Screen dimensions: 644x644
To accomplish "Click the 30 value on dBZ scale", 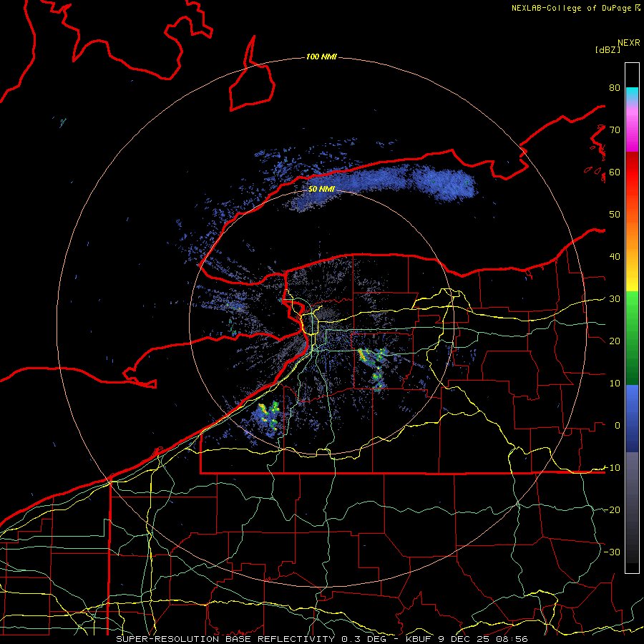I will tap(615, 299).
